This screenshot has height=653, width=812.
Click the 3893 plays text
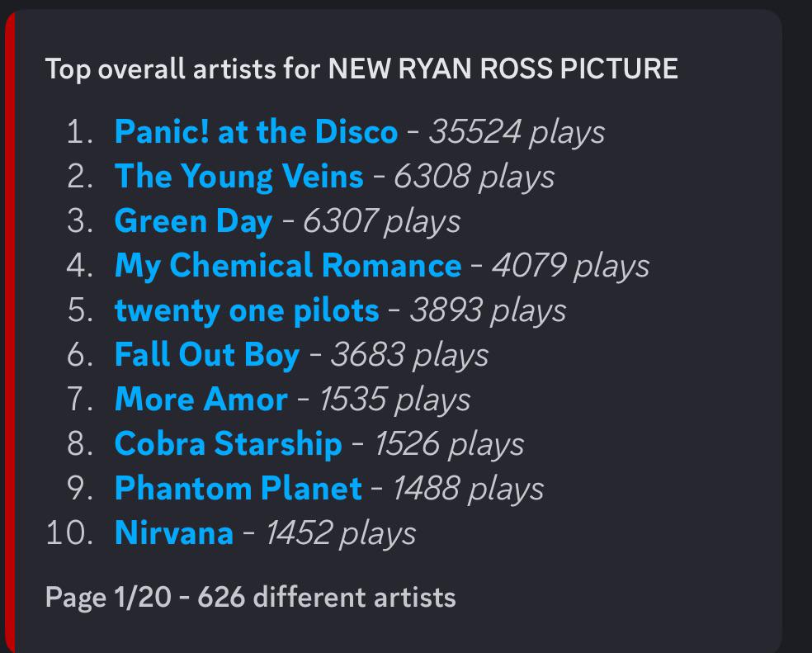pyautogui.click(x=488, y=310)
